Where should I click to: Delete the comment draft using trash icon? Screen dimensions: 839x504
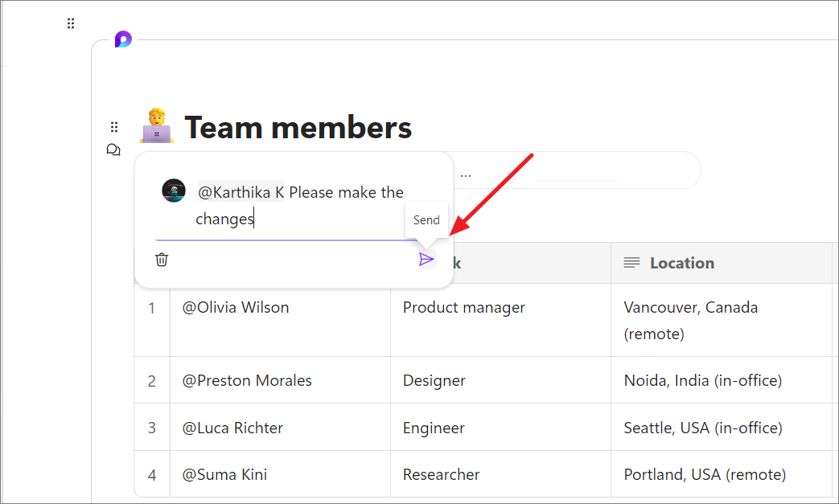pos(162,259)
